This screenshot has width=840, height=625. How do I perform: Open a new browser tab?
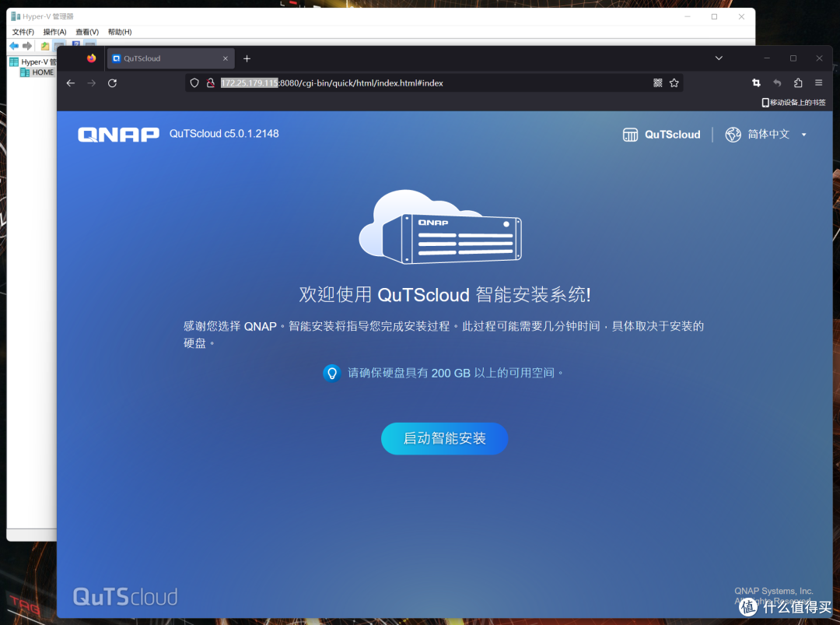point(247,58)
